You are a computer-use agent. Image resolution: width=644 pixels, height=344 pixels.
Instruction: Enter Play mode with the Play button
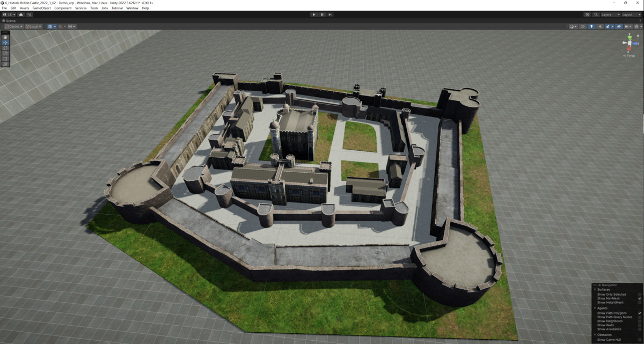click(314, 14)
